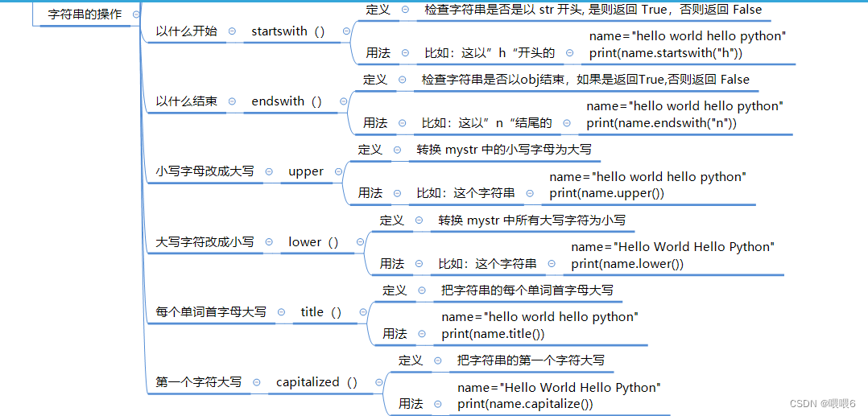The height and width of the screenshot is (416, 868).
Task: Select the title () topic
Action: click(x=321, y=312)
